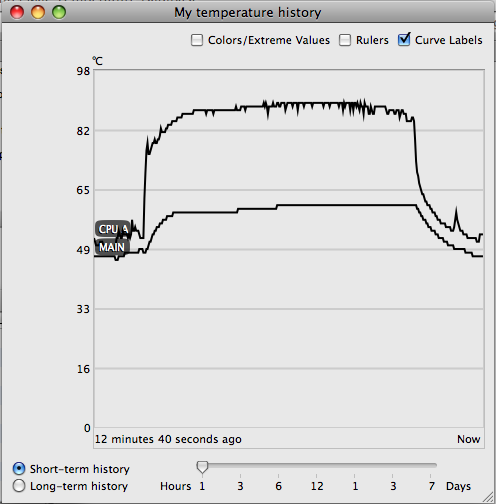Image resolution: width=496 pixels, height=504 pixels.
Task: Zoom window with the green button
Action: pos(59,12)
